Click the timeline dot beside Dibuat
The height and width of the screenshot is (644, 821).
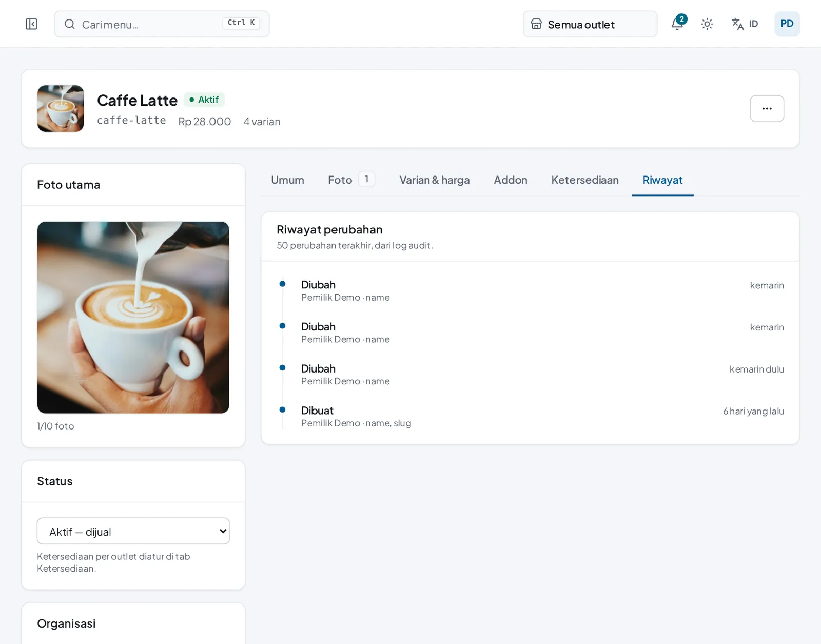click(x=282, y=409)
